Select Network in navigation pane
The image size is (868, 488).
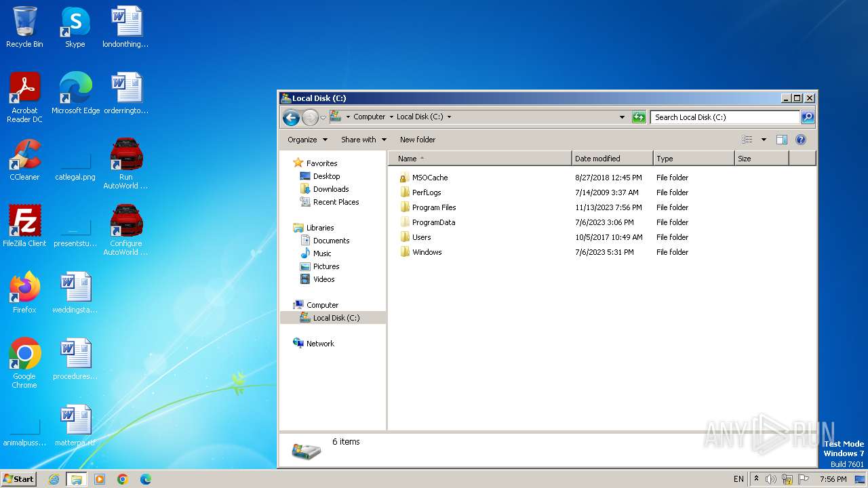pos(320,344)
